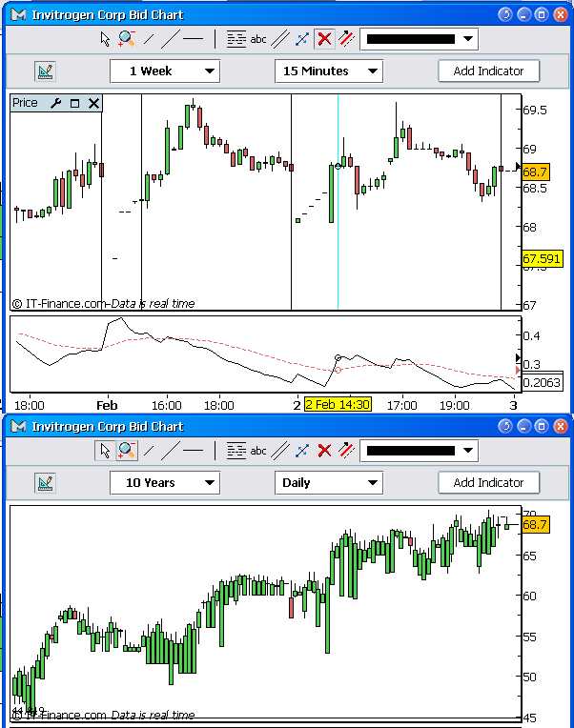Screen dimensions: 574x728
Task: Click the 68.7 price tag, bottom chart
Action: click(536, 525)
